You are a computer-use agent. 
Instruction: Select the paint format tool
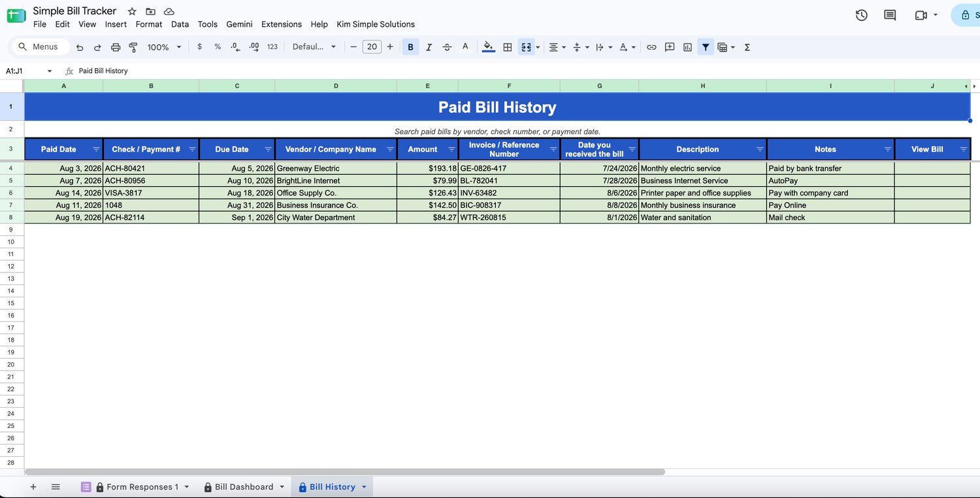coord(133,47)
